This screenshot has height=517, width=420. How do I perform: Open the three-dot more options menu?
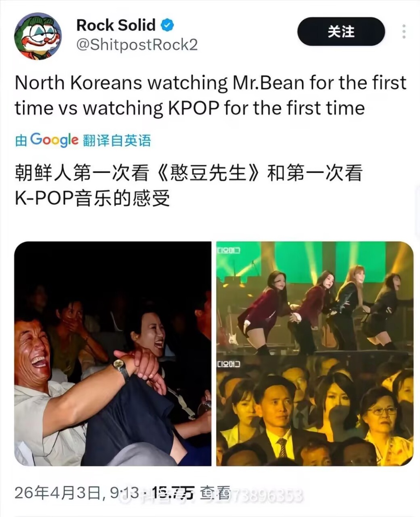point(404,32)
